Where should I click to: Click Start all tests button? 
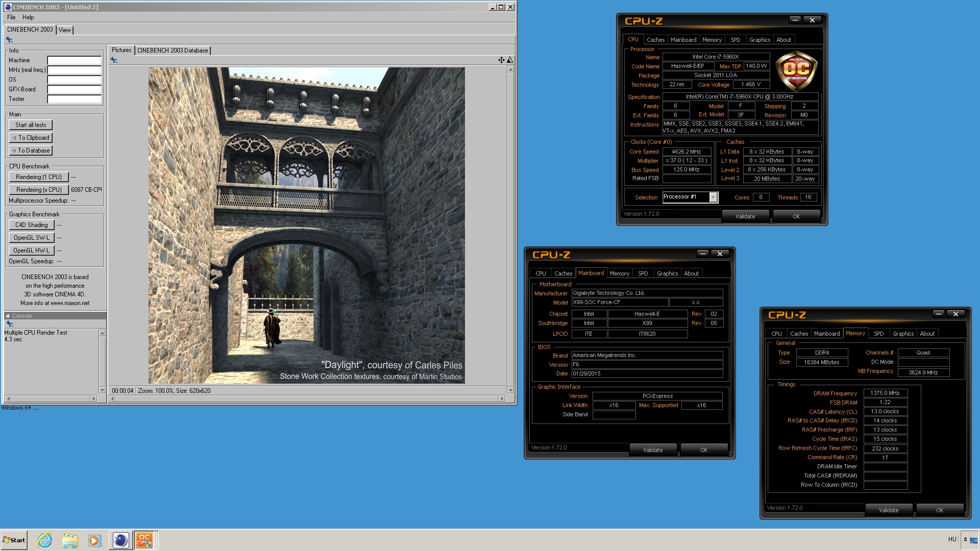[x=31, y=125]
